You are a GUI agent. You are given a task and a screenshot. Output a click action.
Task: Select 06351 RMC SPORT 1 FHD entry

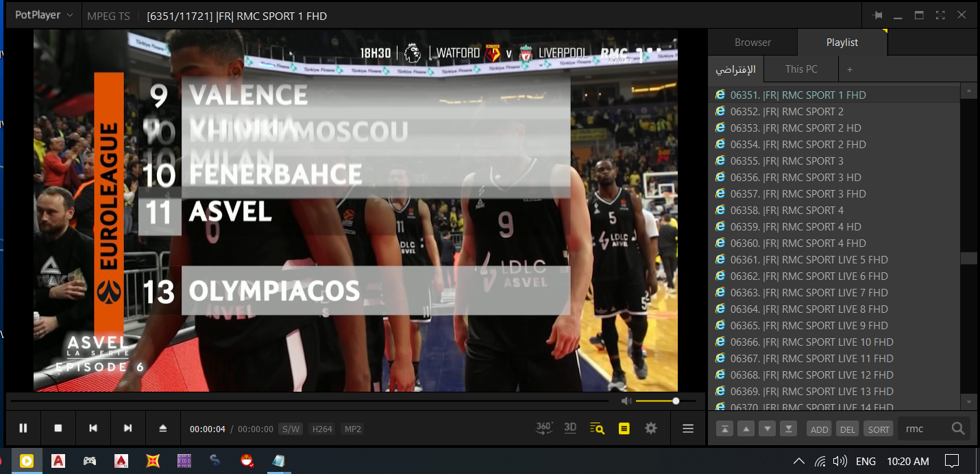834,95
